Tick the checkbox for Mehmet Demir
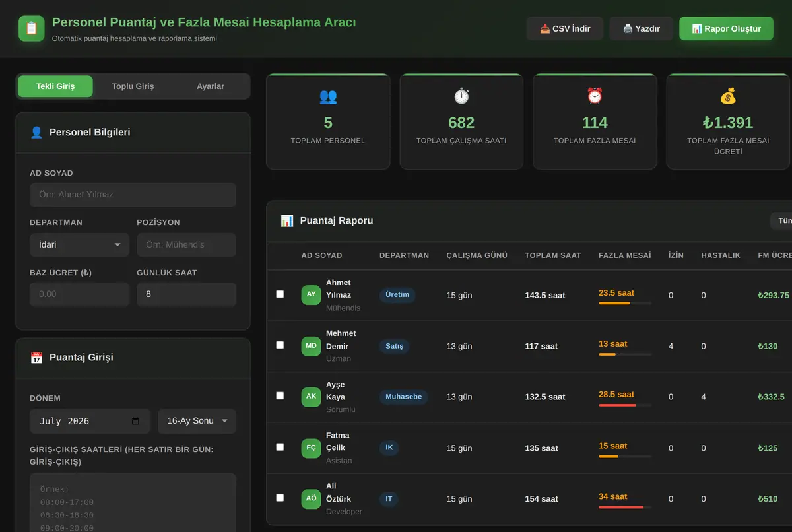Screen dimensions: 792x532 click(280, 345)
